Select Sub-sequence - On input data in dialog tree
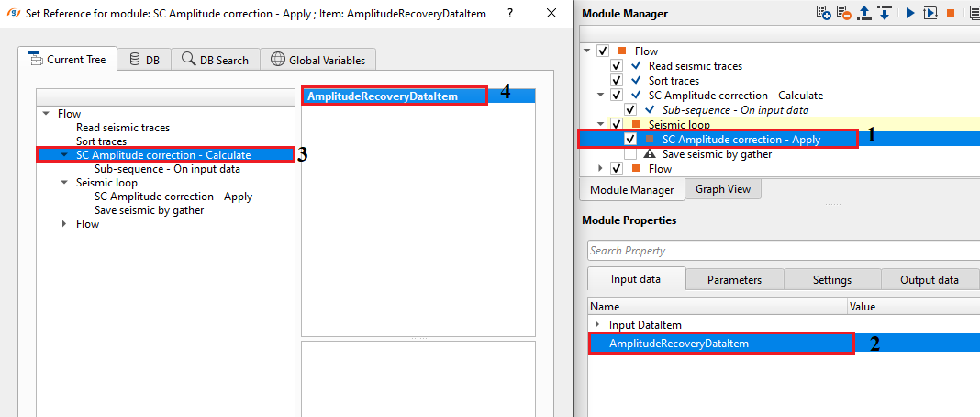This screenshot has width=980, height=417. [168, 169]
